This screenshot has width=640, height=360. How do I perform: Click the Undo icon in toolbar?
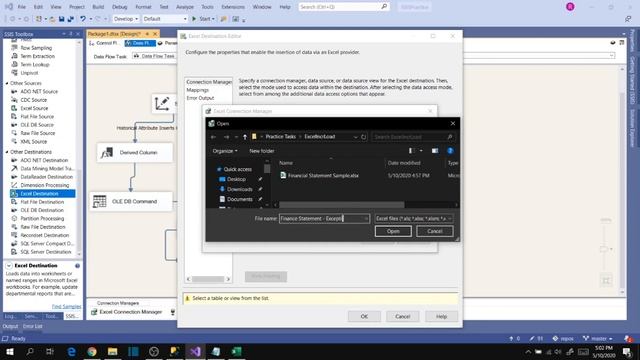click(83, 19)
